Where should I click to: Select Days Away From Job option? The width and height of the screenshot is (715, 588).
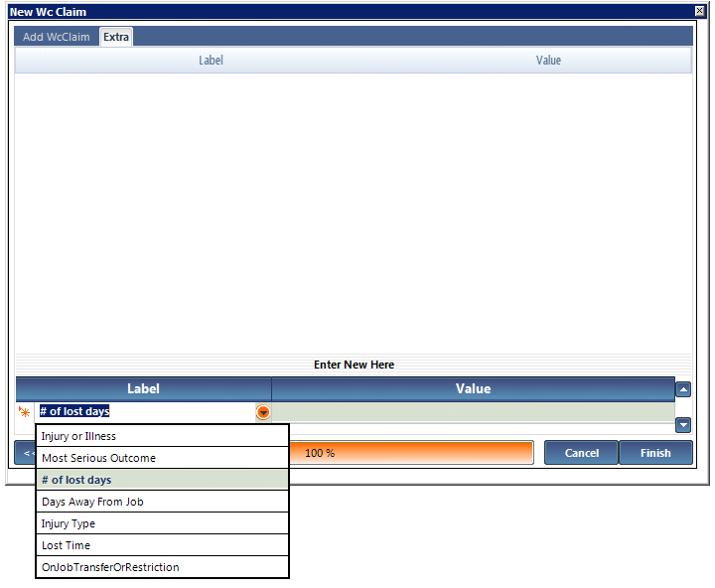162,502
